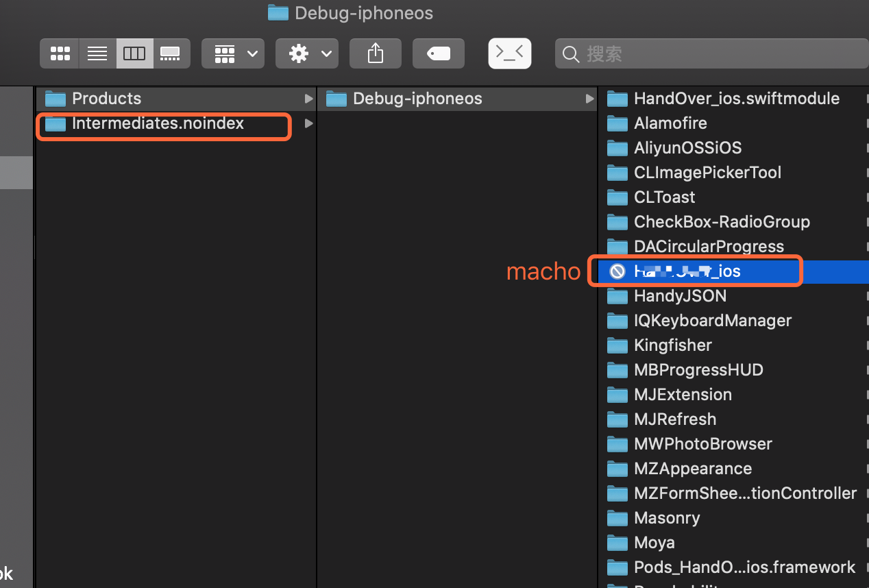Click the HandyJSON folder icon
This screenshot has width=869, height=588.
(x=617, y=296)
